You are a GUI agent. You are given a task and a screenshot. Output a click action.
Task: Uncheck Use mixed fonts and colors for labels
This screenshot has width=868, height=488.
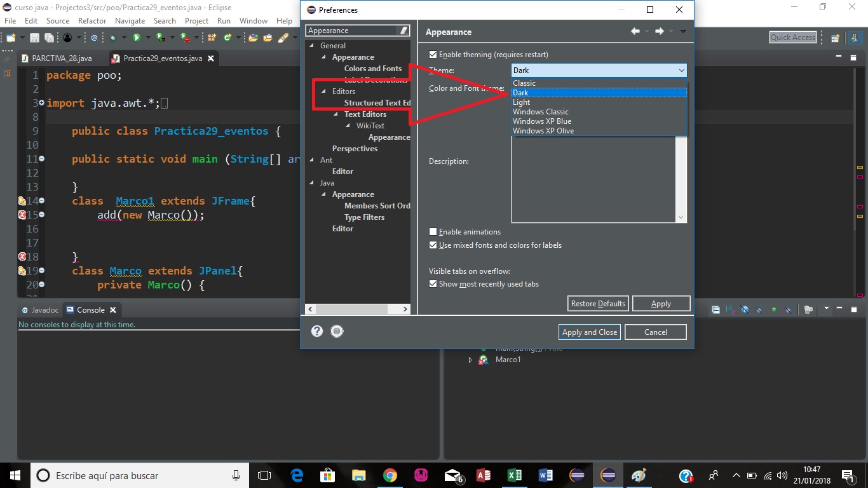tap(433, 245)
